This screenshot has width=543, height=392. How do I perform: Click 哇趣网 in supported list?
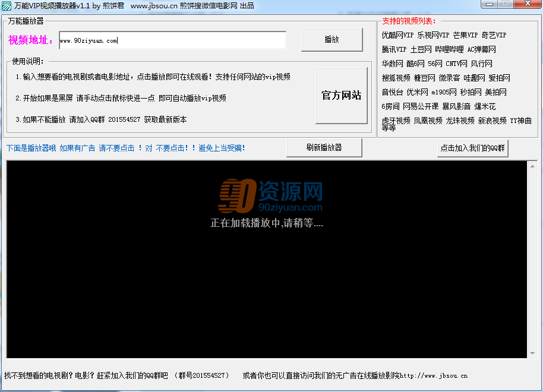pyautogui.click(x=474, y=78)
